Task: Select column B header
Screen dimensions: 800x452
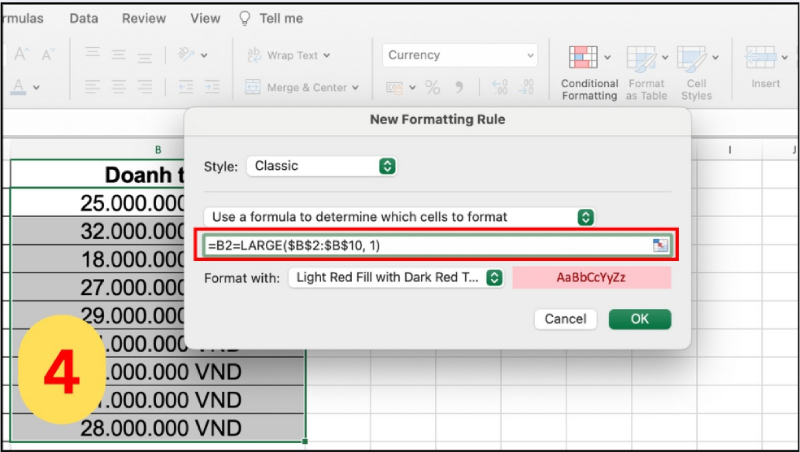Action: point(158,149)
